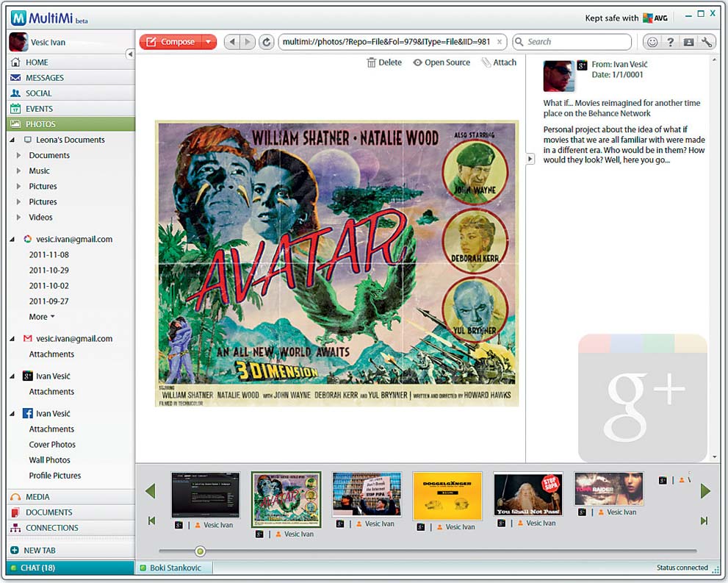728x583 pixels.
Task: Open MEDIA section
Action: click(x=71, y=496)
